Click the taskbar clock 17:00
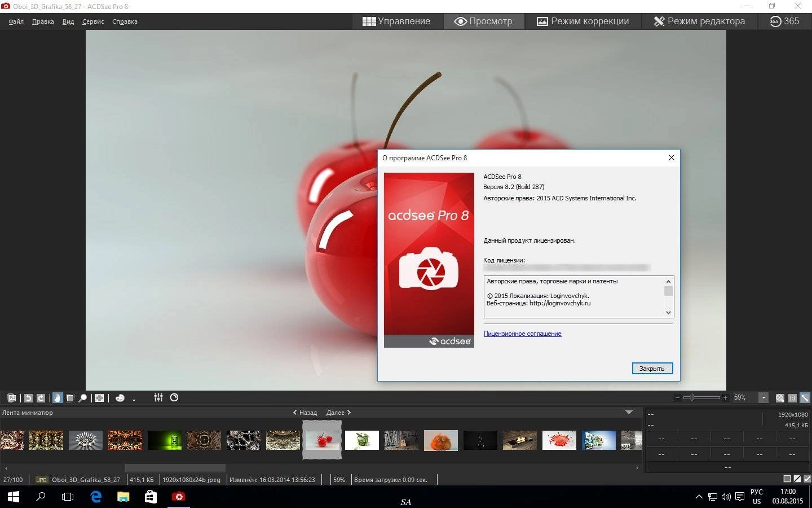Viewport: 812px width, 508px height. 788,492
